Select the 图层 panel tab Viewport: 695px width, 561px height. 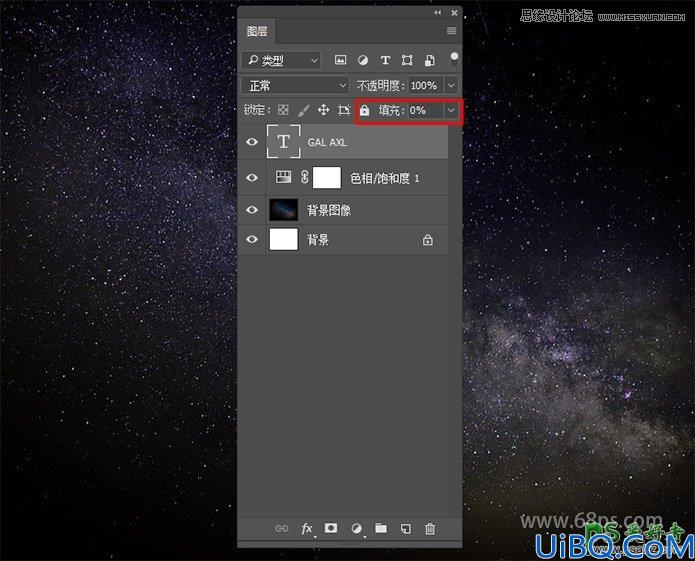tap(257, 31)
